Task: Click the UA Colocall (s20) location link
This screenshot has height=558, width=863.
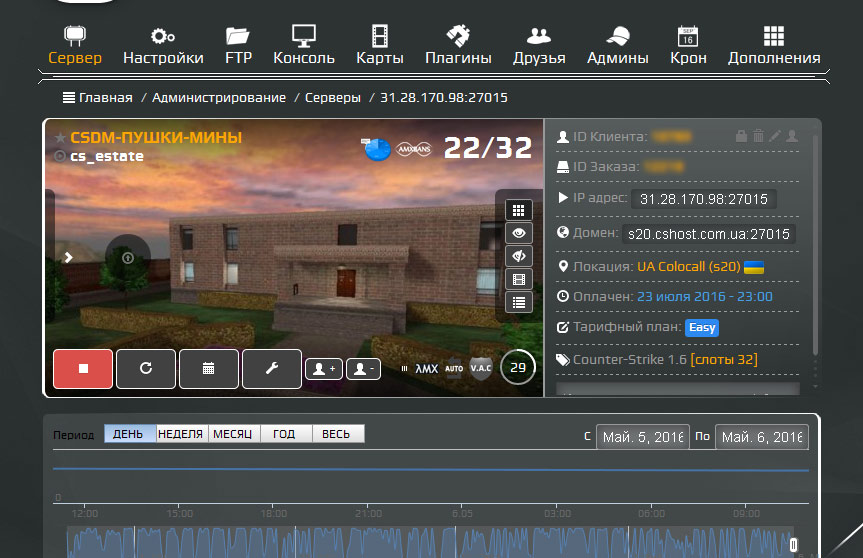Action: [x=689, y=267]
